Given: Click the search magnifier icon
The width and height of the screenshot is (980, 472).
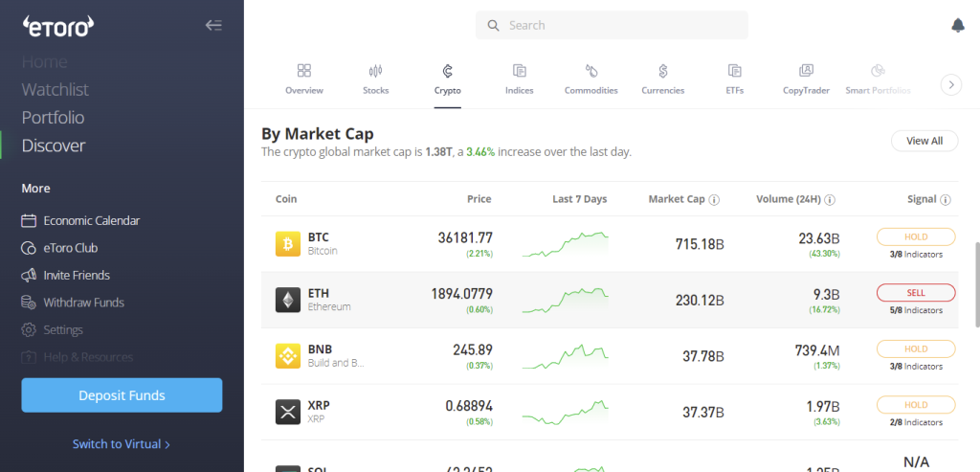Looking at the screenshot, I should pos(494,25).
